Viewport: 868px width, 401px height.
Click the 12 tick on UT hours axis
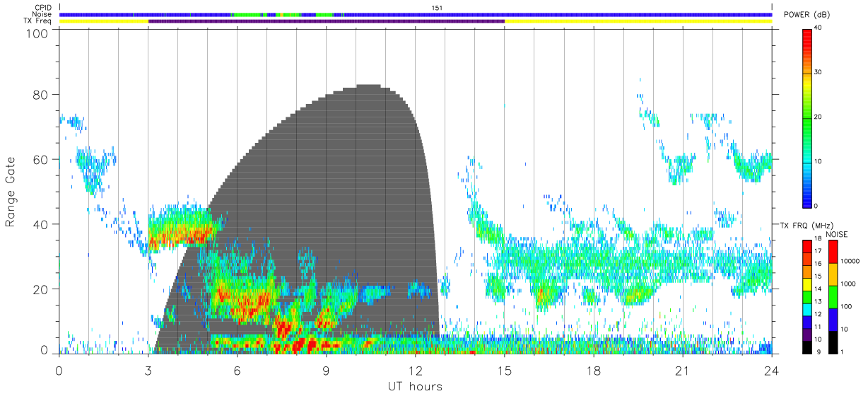pyautogui.click(x=416, y=370)
